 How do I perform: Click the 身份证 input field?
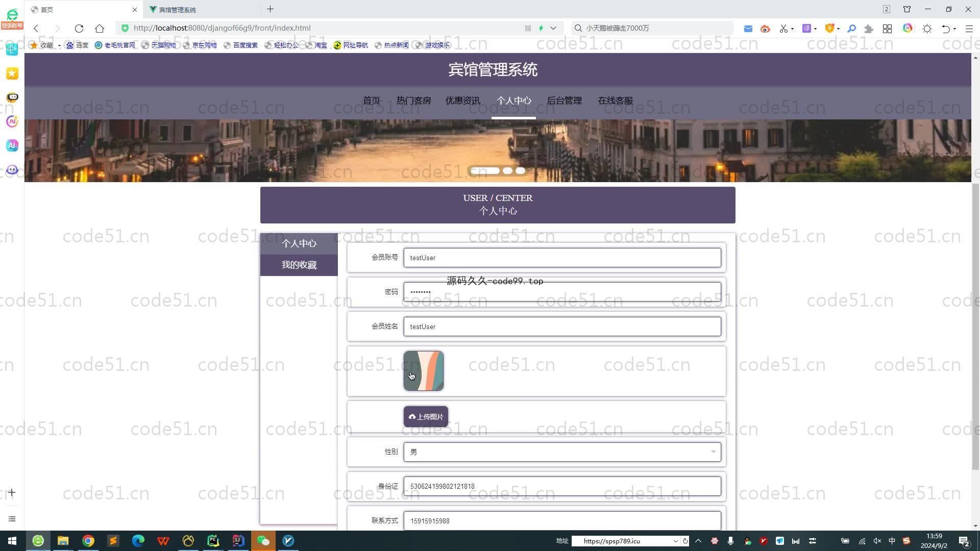click(562, 486)
